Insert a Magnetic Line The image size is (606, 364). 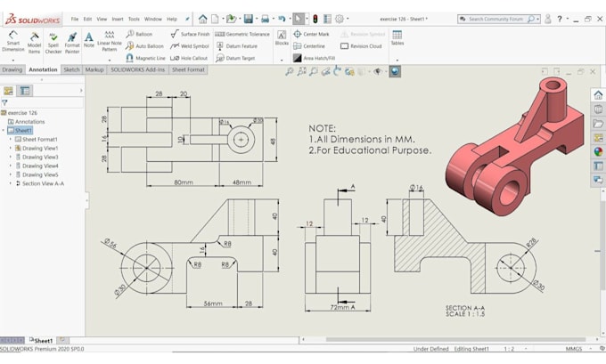pos(145,58)
